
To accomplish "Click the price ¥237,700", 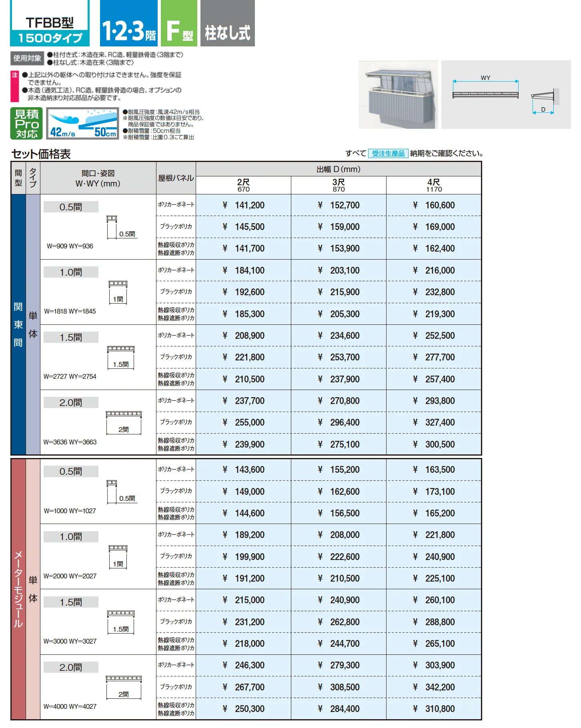I will click(x=243, y=401).
